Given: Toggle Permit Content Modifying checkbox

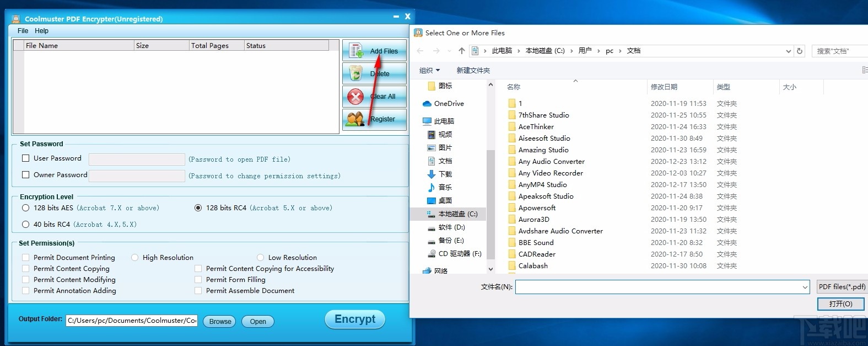Looking at the screenshot, I should coord(25,280).
